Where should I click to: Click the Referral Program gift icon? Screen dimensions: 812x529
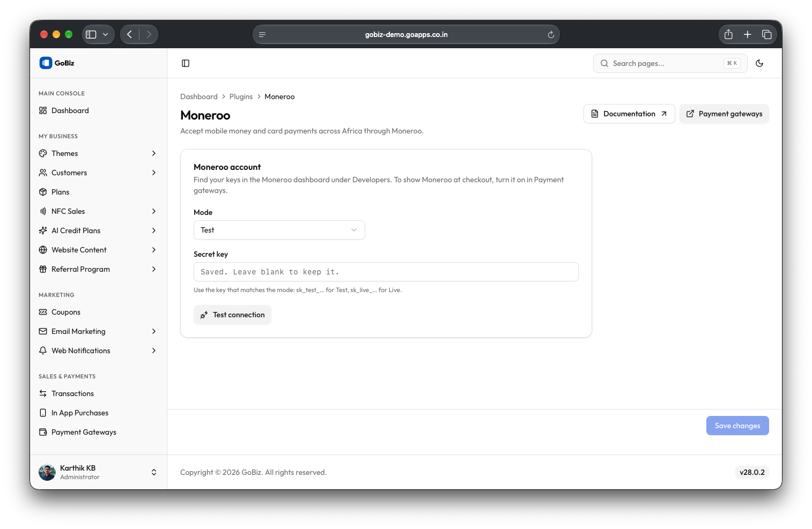pos(43,269)
